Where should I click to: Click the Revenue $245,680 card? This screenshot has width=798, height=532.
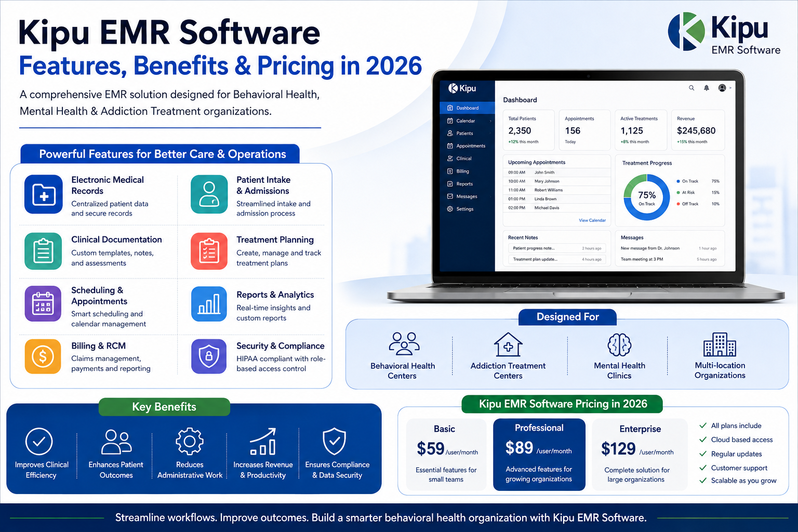click(698, 130)
